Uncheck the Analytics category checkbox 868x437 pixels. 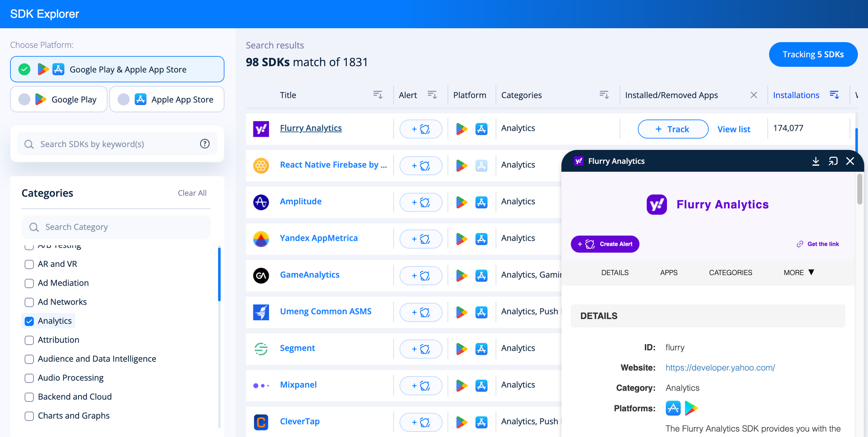coord(29,321)
